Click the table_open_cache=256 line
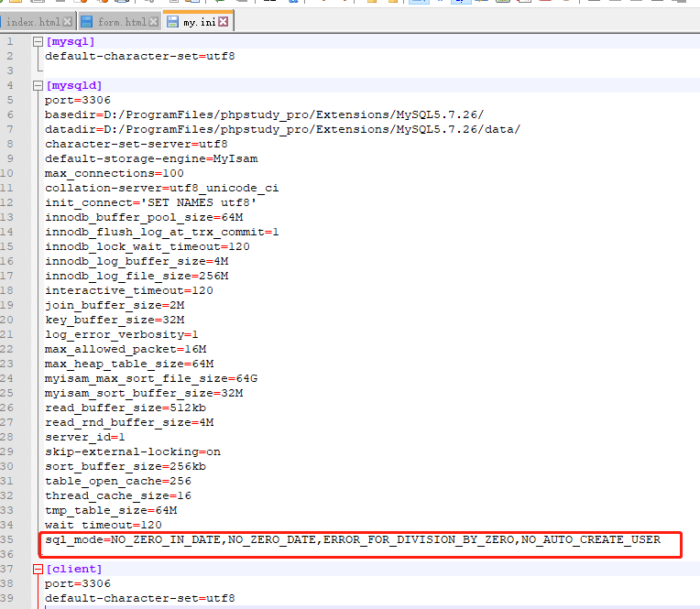The image size is (700, 609). 118,482
